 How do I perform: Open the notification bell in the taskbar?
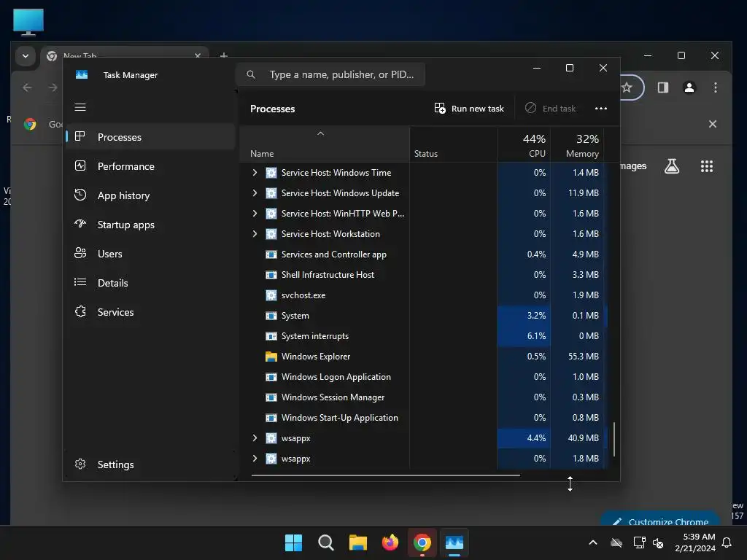(x=727, y=542)
